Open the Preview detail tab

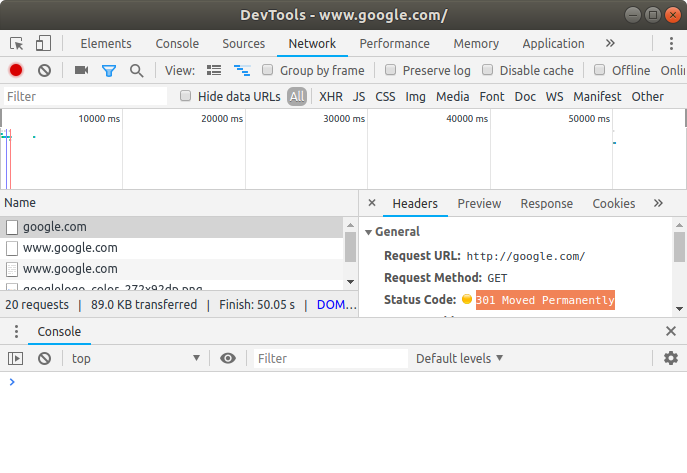coord(479,204)
